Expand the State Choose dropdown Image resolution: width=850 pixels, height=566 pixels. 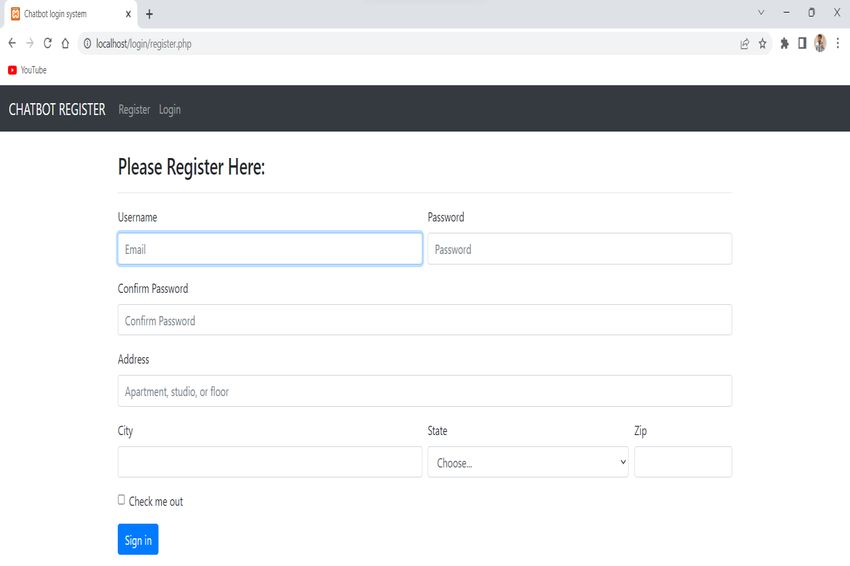pyautogui.click(x=528, y=462)
